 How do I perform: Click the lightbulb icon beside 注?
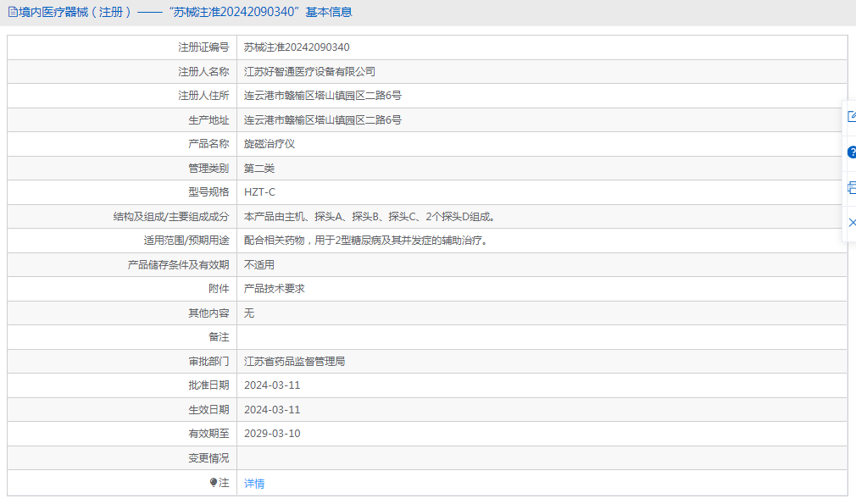[x=214, y=482]
